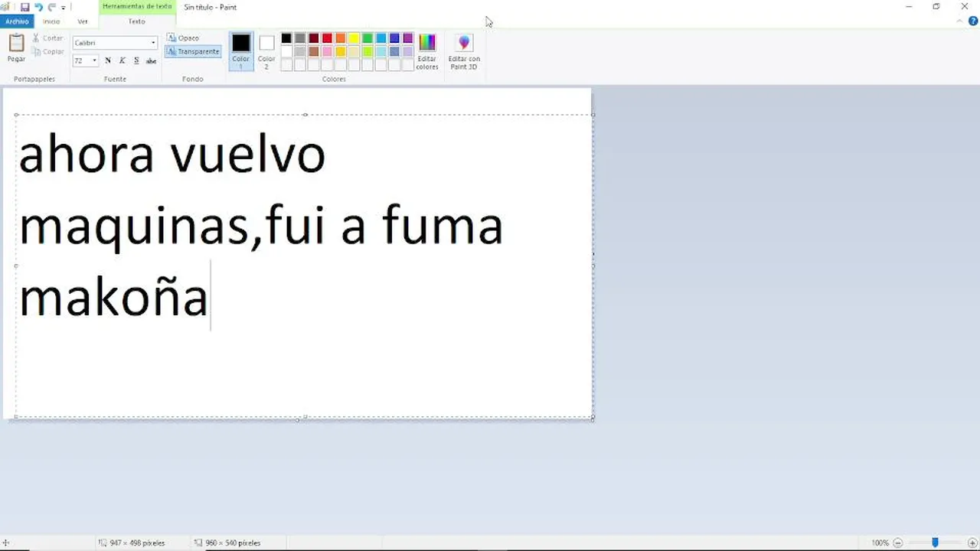Toggle underline (S) formatting
This screenshot has height=551, width=980.
(x=136, y=60)
